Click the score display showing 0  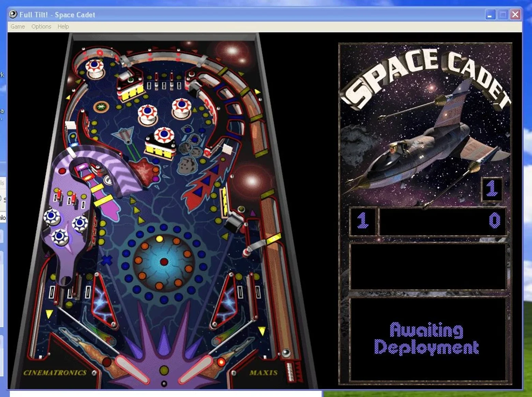click(x=442, y=221)
